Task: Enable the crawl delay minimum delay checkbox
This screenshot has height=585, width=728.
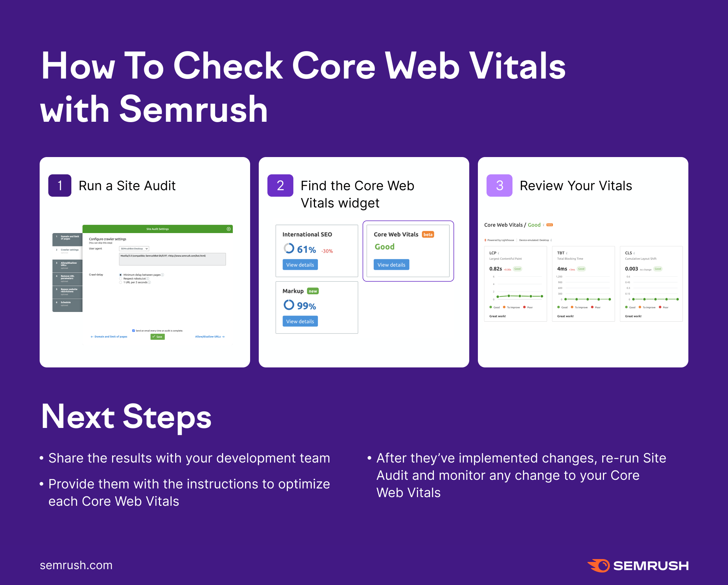Action: (120, 268)
